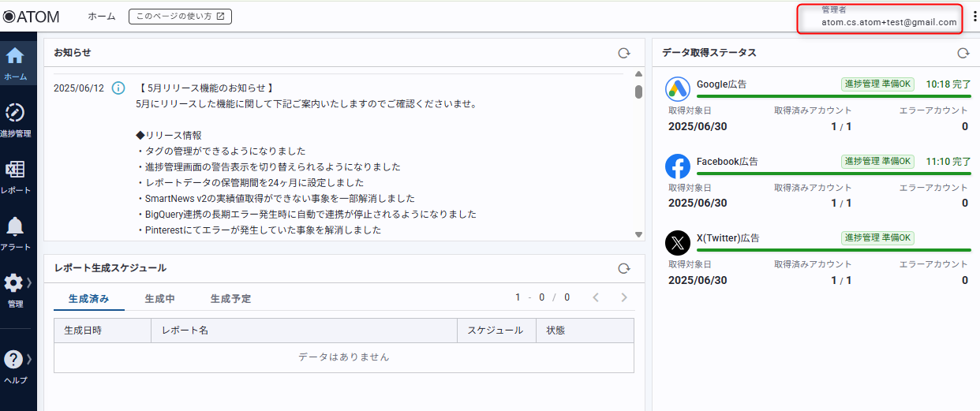Open the 進捗管理 progress management icon

tap(15, 113)
